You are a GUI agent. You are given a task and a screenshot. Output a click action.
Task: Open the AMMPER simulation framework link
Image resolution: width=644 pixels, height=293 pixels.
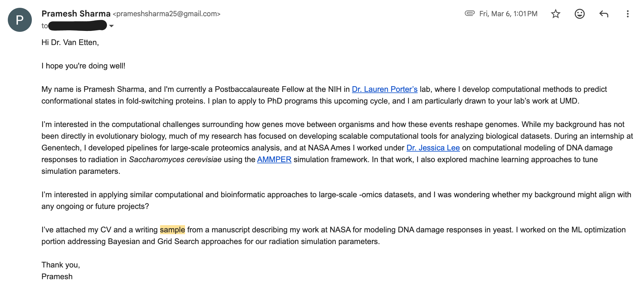274,159
